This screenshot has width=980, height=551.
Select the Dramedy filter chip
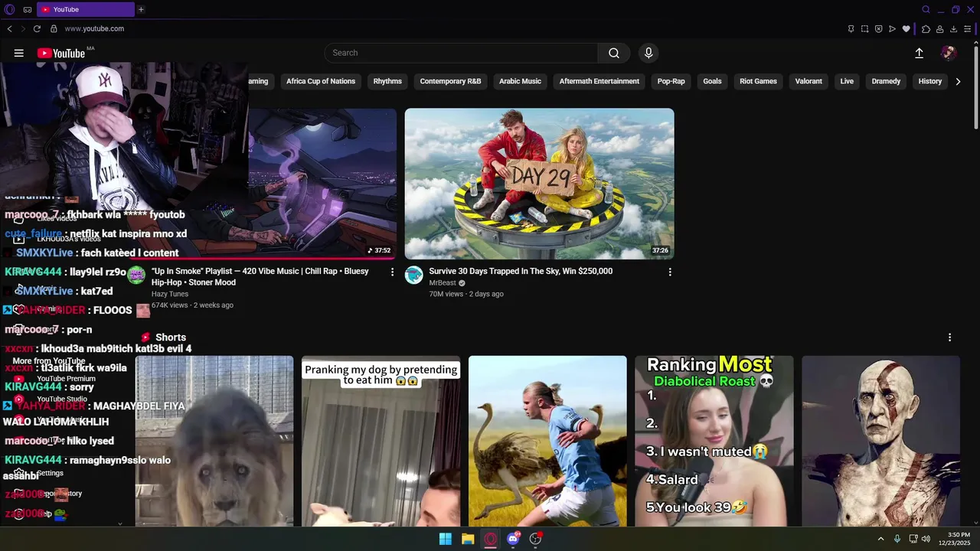click(x=886, y=81)
